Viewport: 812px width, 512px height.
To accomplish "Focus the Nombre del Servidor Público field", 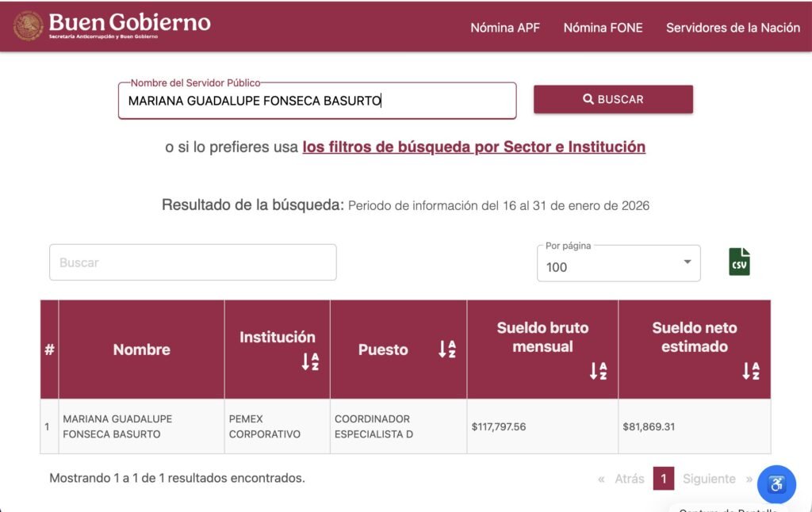I will pyautogui.click(x=317, y=101).
